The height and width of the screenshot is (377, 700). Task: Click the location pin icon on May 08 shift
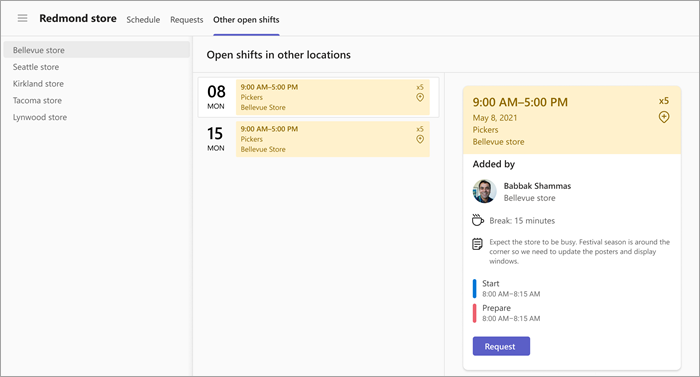(x=420, y=97)
